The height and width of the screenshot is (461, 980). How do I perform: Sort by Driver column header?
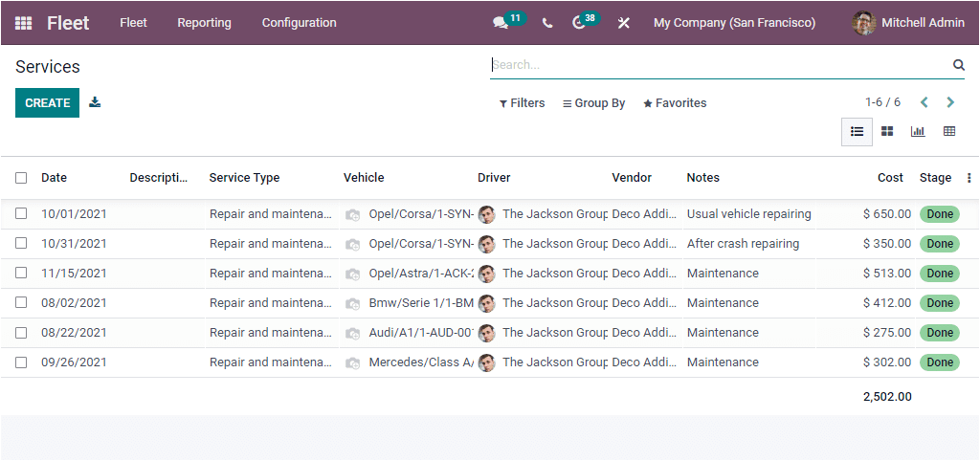[x=494, y=178]
